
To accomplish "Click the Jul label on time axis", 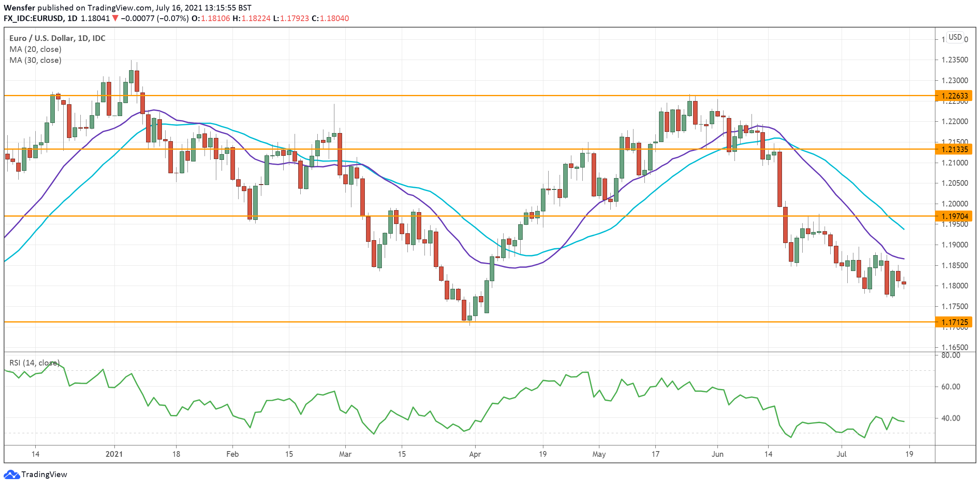I will (x=841, y=454).
